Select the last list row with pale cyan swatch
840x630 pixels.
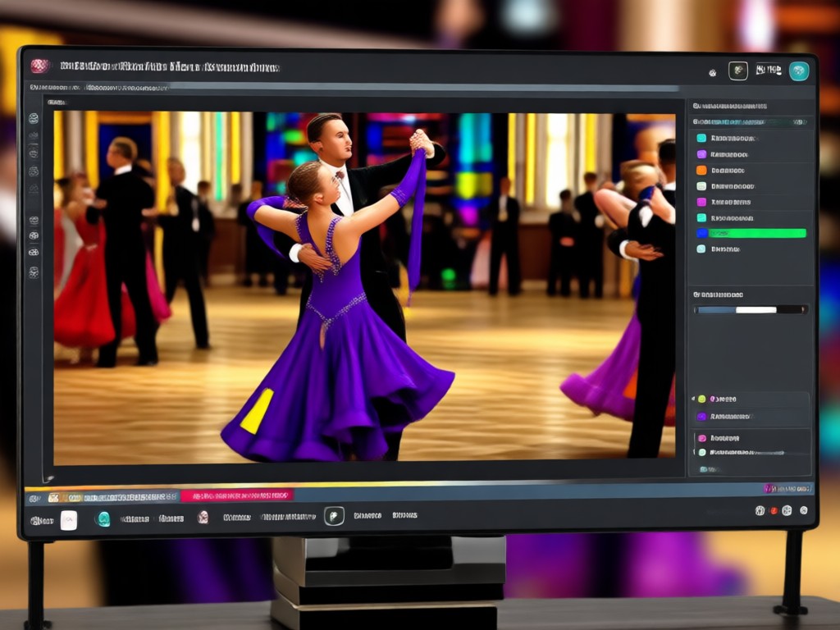click(x=750, y=249)
